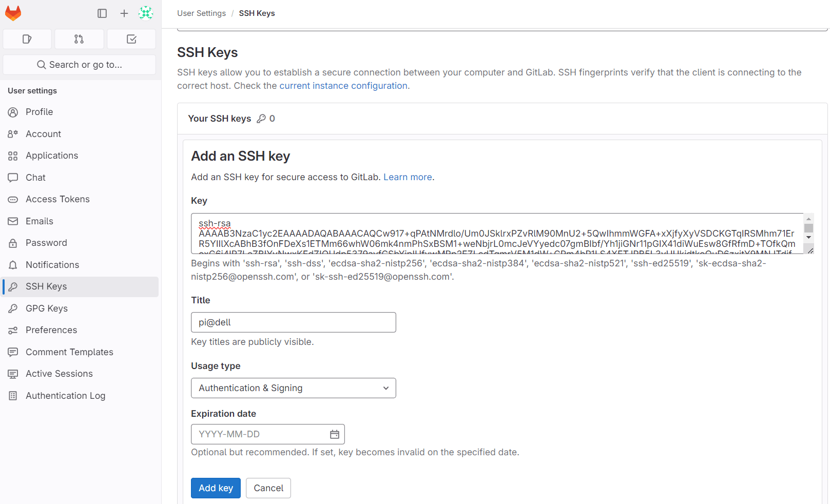Click the key icon beside Your SSH keys
Image resolution: width=830 pixels, height=504 pixels.
(262, 118)
